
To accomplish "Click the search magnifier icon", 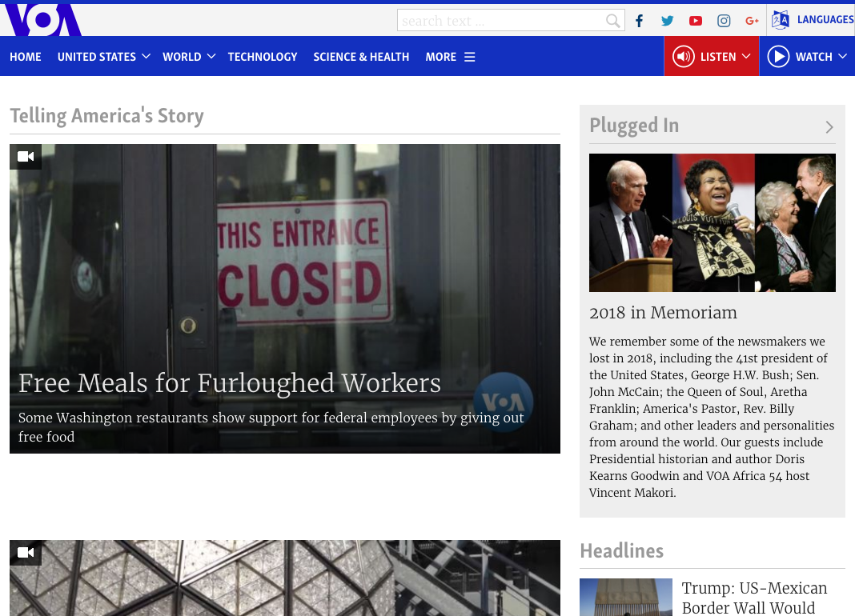I will [x=612, y=21].
